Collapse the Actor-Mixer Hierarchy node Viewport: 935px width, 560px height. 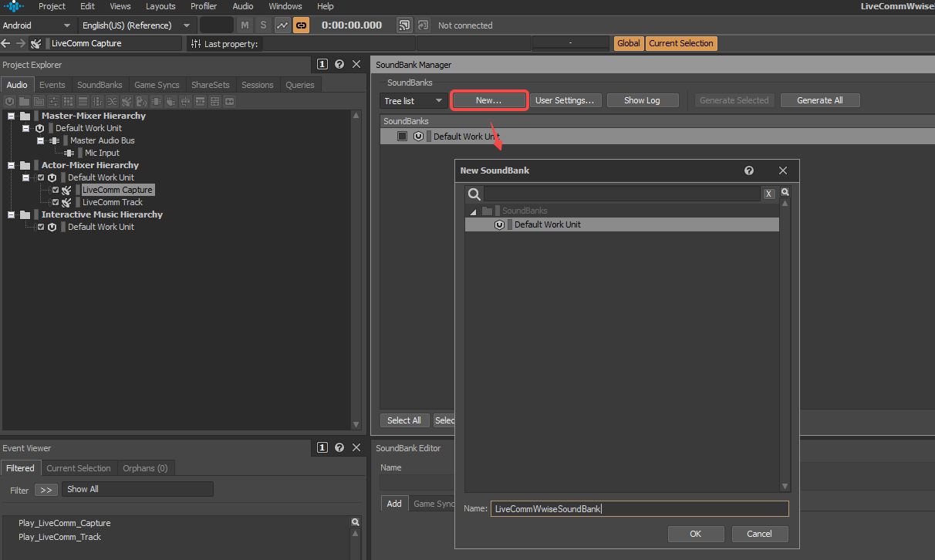12,165
